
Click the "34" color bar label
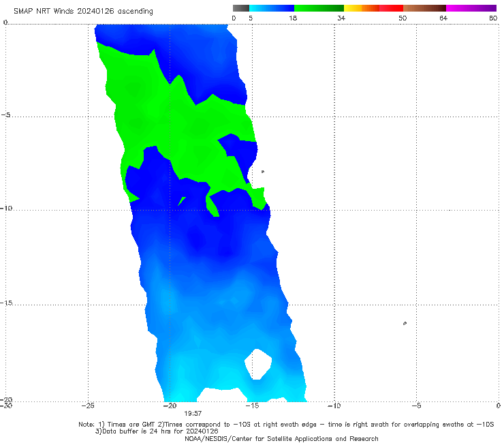341,18
